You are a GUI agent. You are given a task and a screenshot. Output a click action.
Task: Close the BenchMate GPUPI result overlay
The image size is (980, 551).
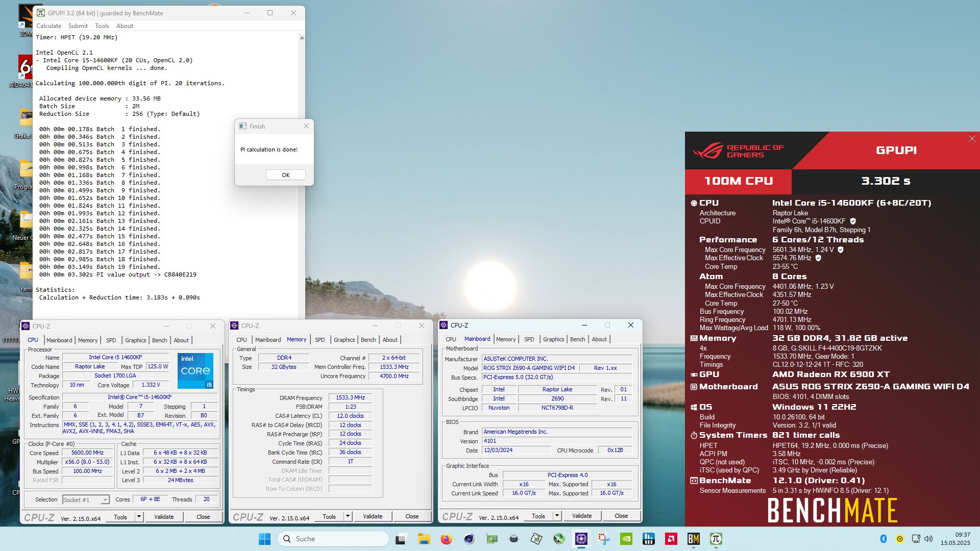pos(972,139)
